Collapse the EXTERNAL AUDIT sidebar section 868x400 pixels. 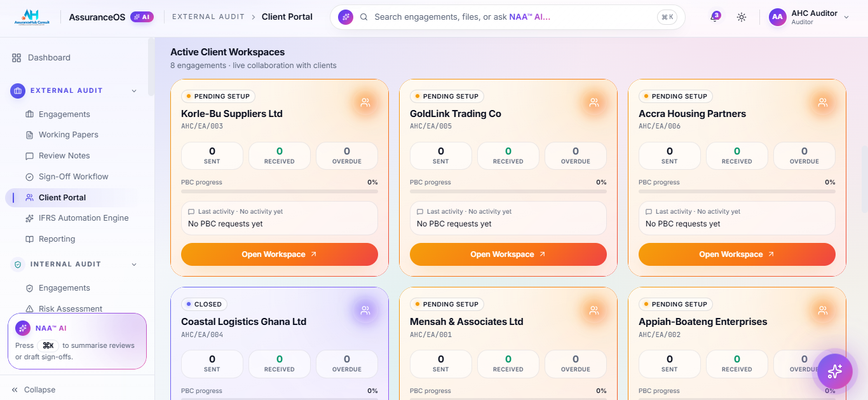coord(134,91)
